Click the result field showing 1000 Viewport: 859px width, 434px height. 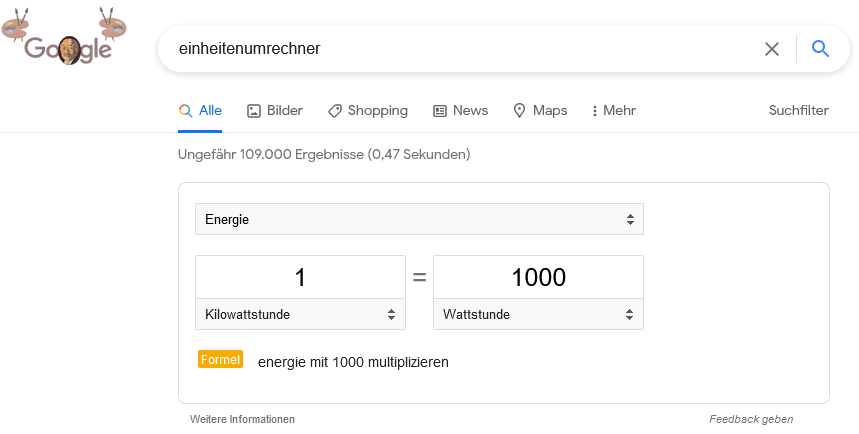(538, 277)
